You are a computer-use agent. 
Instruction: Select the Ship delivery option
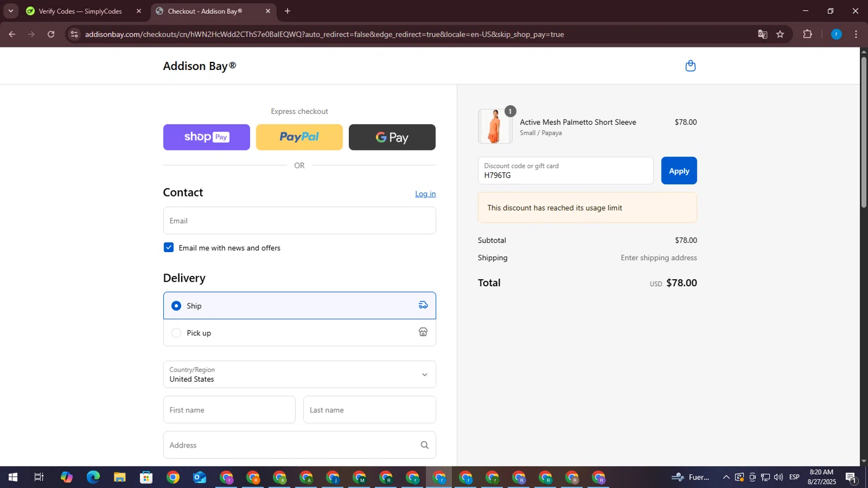[x=299, y=305]
